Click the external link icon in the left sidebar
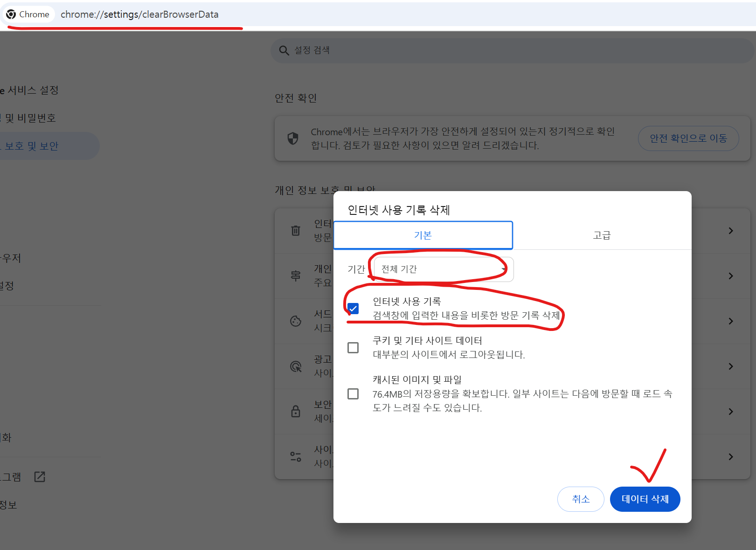 click(x=39, y=476)
